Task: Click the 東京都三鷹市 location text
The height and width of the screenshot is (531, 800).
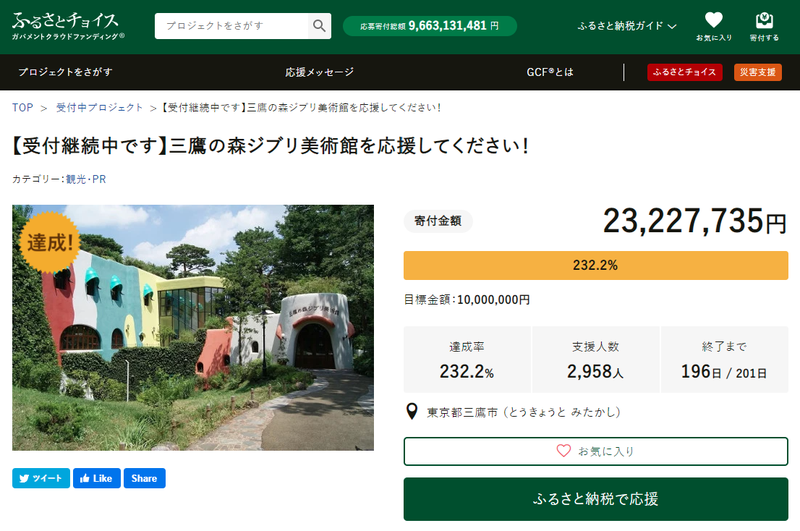Action: (523, 412)
